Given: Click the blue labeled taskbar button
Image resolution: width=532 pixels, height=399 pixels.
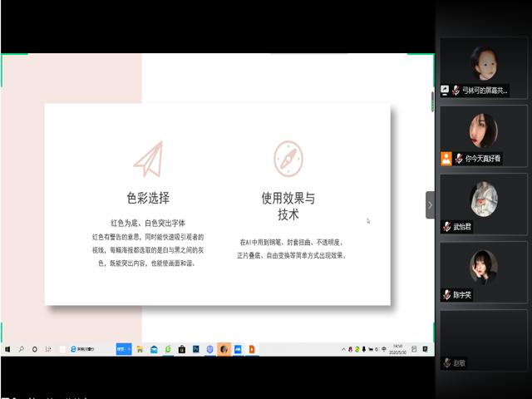Looking at the screenshot, I should click(124, 349).
